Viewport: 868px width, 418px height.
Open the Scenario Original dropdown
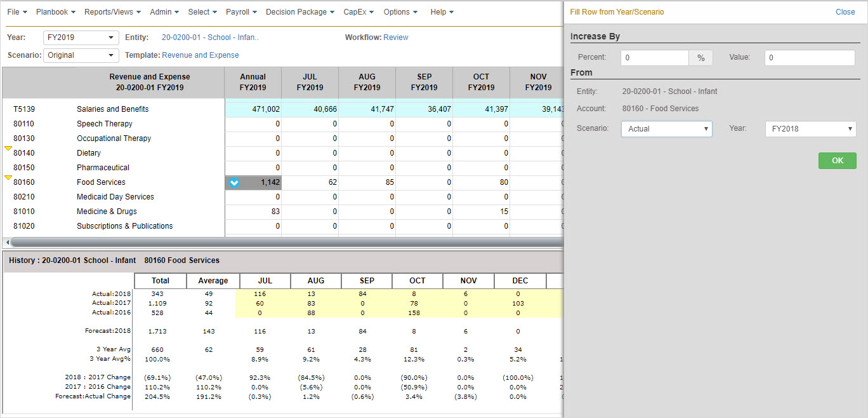pyautogui.click(x=81, y=55)
